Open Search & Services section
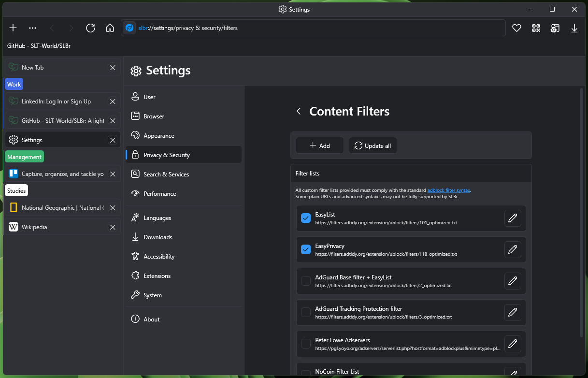Screen dimensions: 588x378 pyautogui.click(x=184, y=174)
